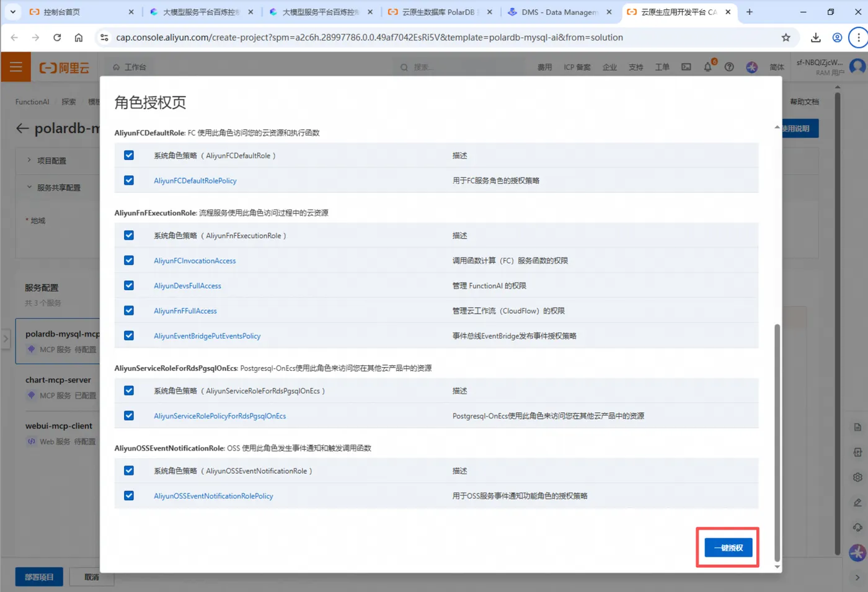Open 工作台 in top navigation

pyautogui.click(x=130, y=67)
